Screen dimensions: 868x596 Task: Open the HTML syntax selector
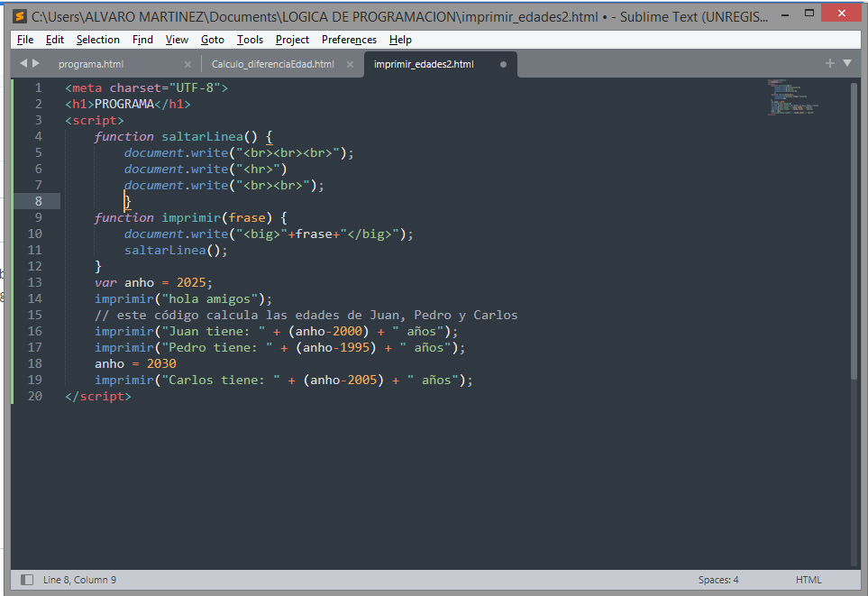809,580
